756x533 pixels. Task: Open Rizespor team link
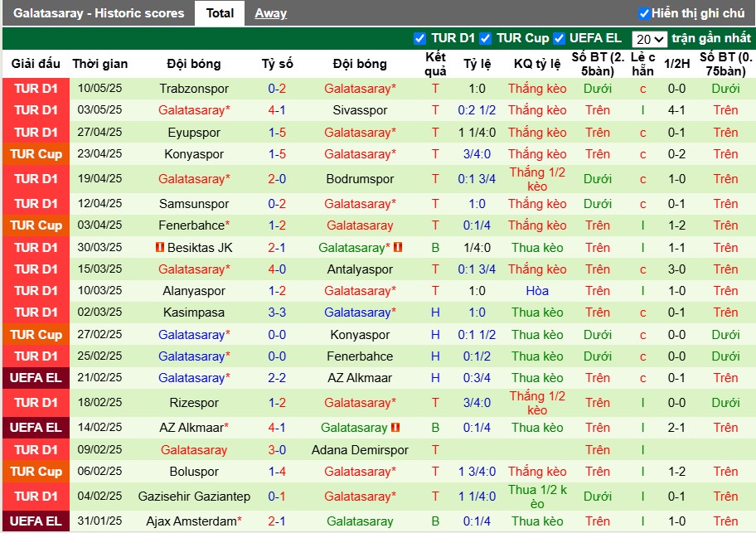click(194, 403)
